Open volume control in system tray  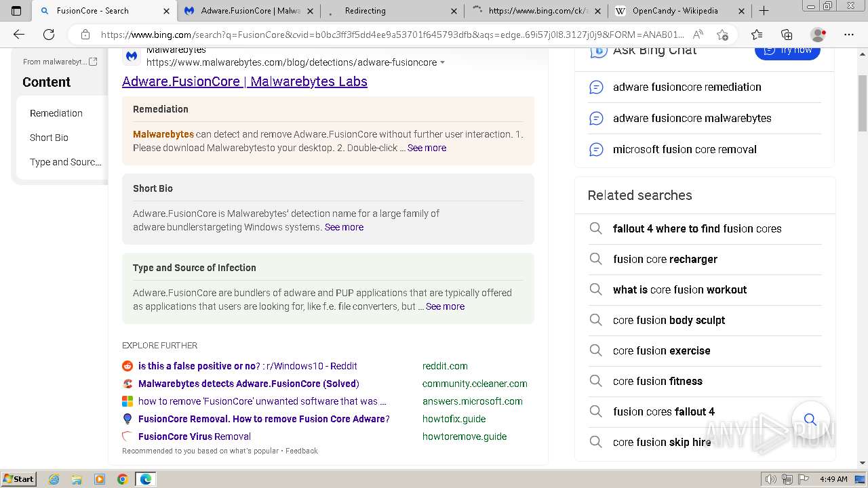coord(770,479)
